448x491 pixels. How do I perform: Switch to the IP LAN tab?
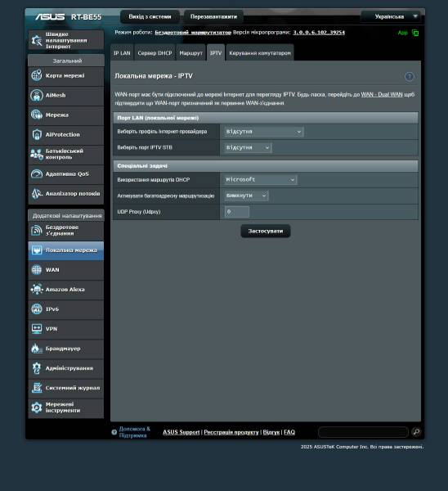(122, 53)
